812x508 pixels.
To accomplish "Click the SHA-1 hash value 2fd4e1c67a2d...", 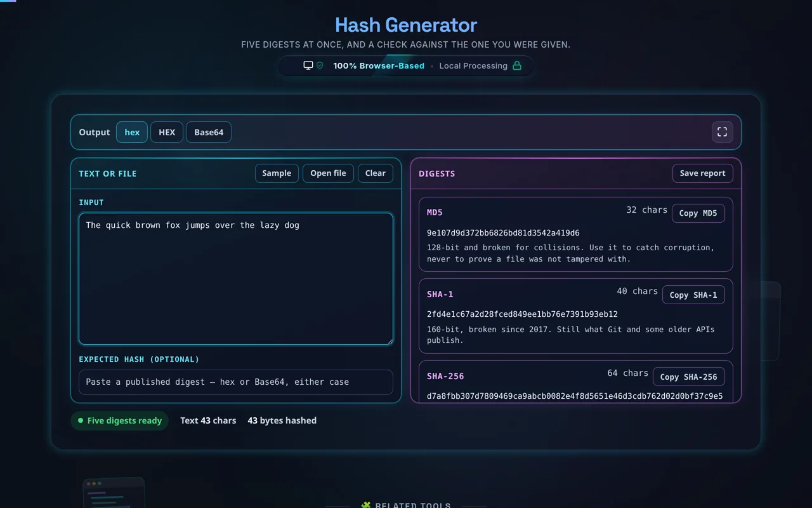I will click(x=522, y=314).
